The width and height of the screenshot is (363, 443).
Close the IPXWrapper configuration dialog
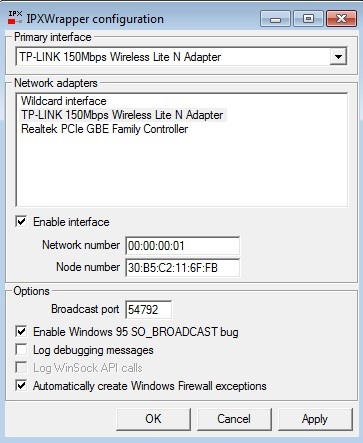click(341, 19)
